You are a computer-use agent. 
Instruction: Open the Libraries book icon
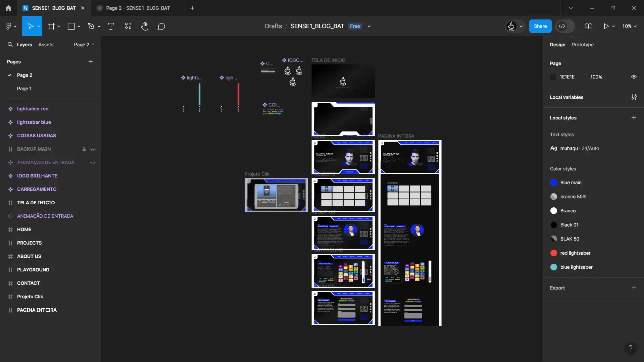(588, 26)
